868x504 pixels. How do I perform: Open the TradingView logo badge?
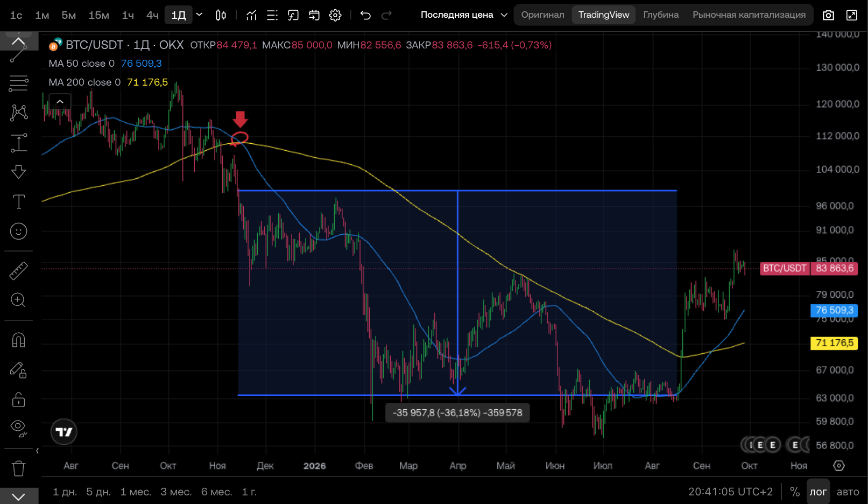(64, 432)
